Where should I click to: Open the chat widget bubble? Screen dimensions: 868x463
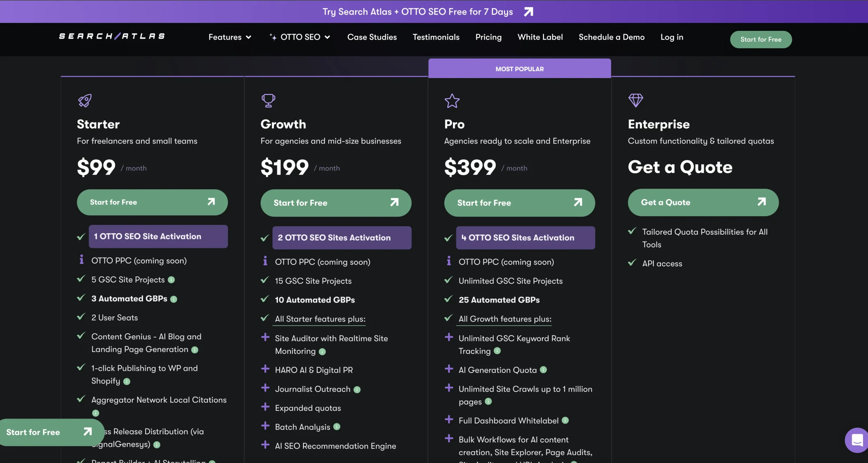[x=857, y=440]
